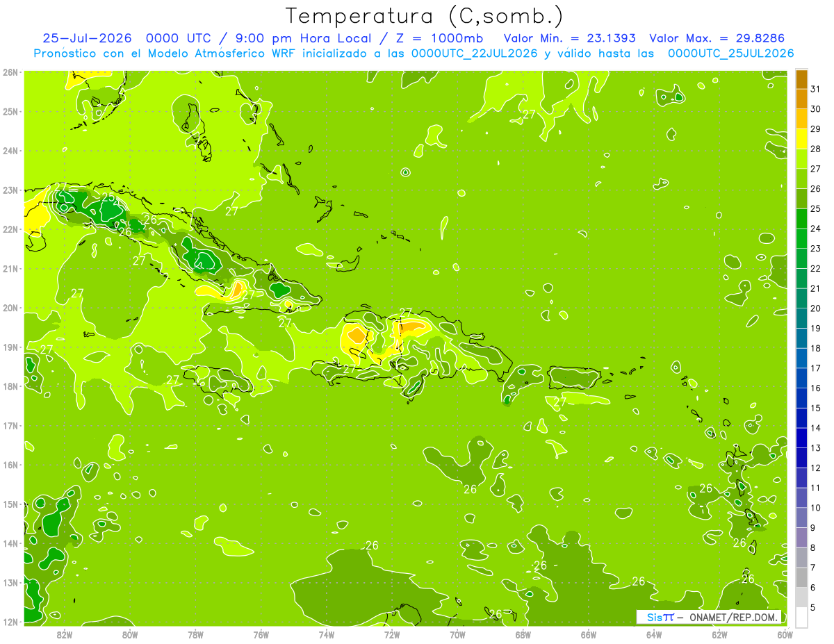Click the yellow swatch between 28 and 29

click(x=801, y=139)
